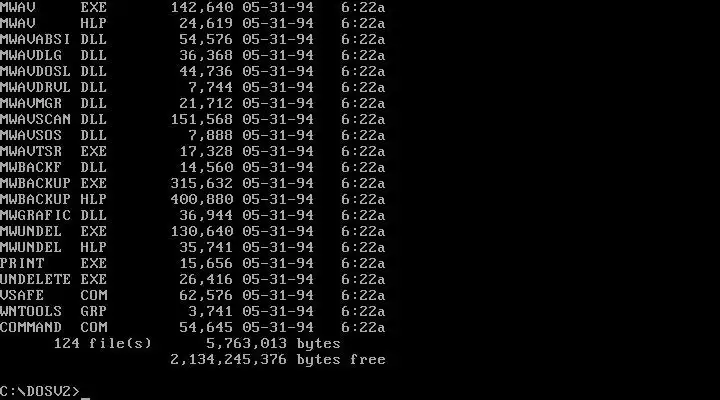
Task: Select the MWAVDLG file name
Action: (x=31, y=56)
